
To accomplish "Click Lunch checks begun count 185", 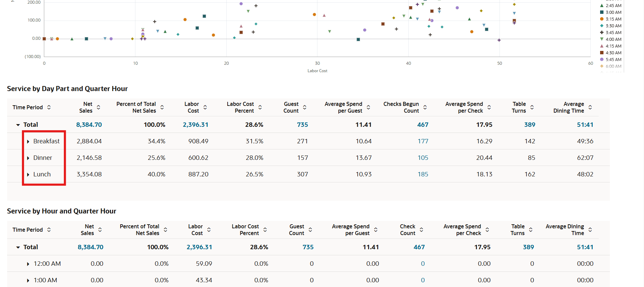I will (x=423, y=174).
